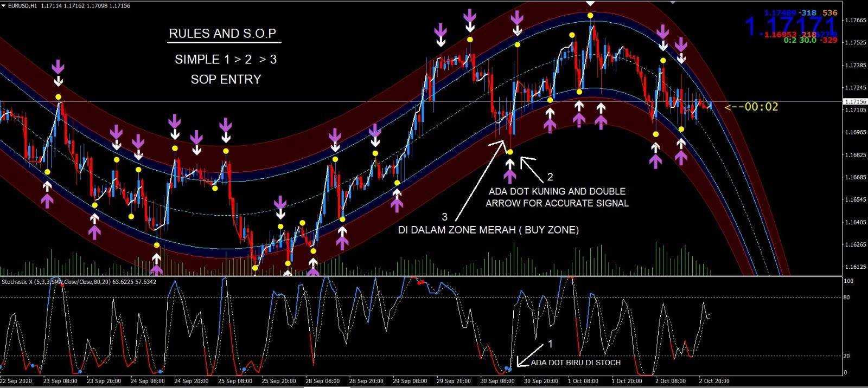Screen dimensions: 868x388
Task: Click 1.16825 on the price axis
Action: (856, 155)
